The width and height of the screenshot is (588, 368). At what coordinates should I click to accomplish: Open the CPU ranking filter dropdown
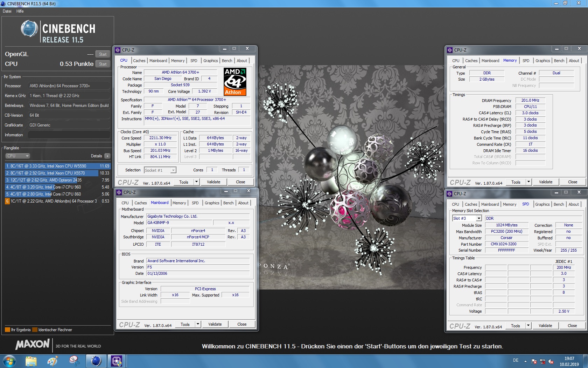(17, 156)
